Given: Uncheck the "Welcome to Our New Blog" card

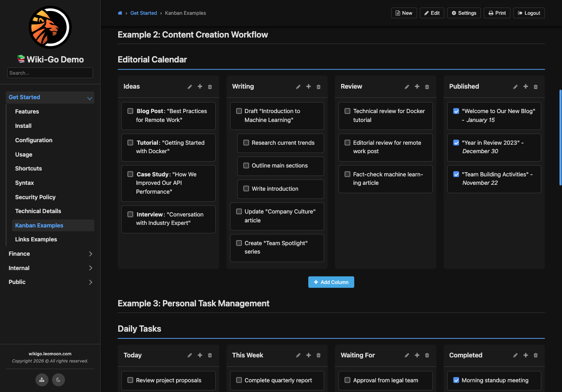Looking at the screenshot, I should pyautogui.click(x=456, y=111).
